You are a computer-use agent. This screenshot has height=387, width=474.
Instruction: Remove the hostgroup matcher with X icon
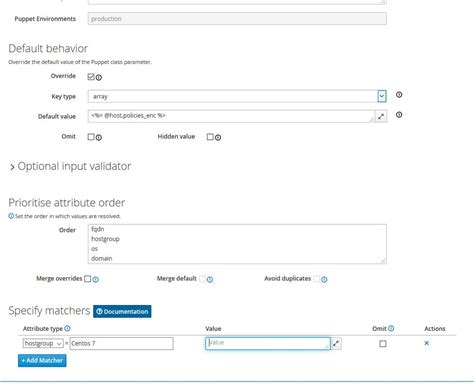point(426,343)
